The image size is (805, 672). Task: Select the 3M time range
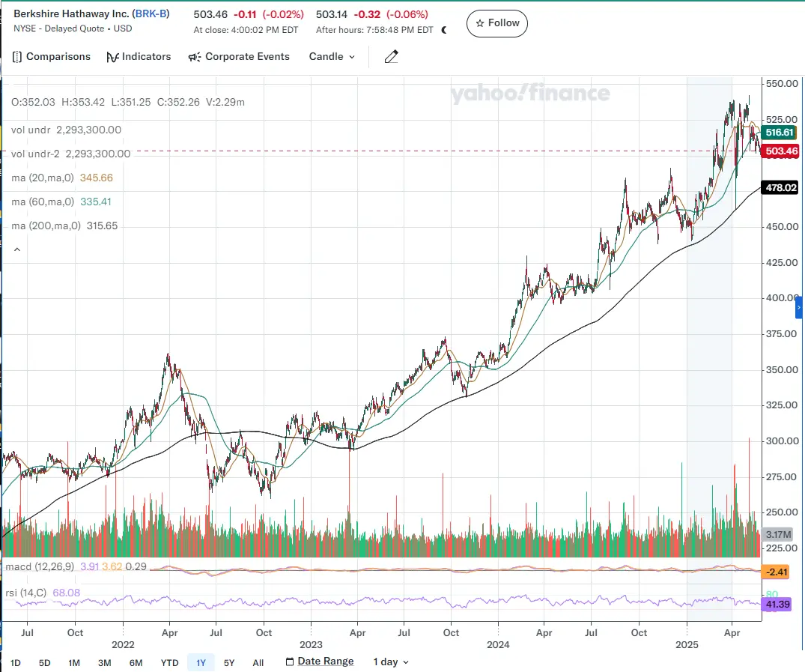point(105,663)
